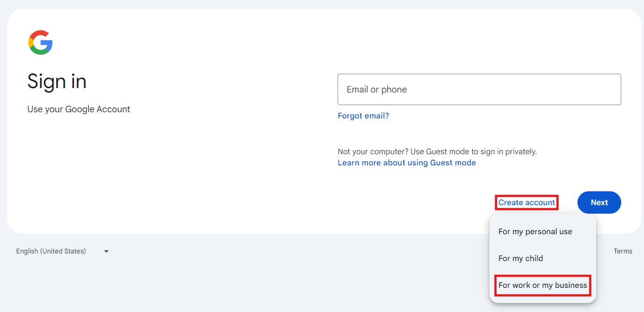Click the dropdown arrow beside English (United States)

coord(106,252)
